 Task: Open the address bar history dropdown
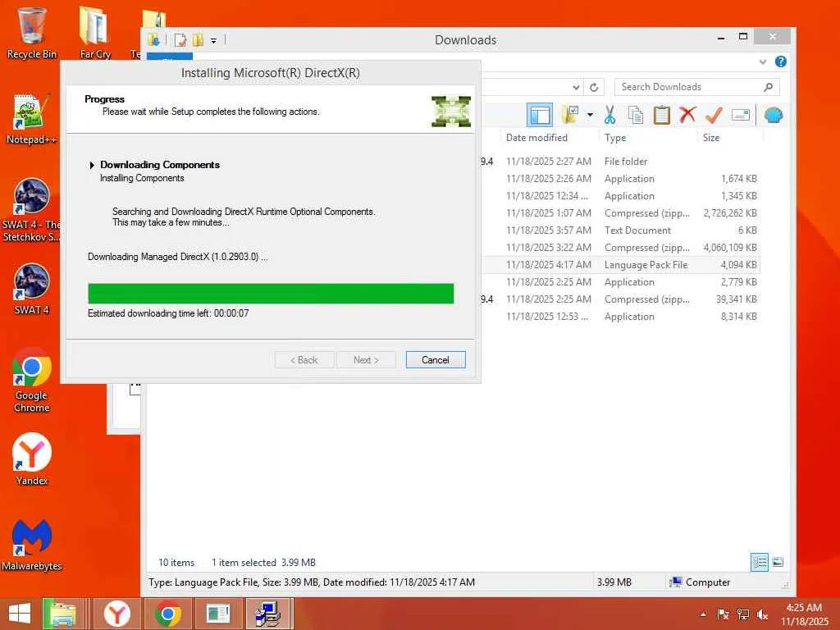[576, 87]
